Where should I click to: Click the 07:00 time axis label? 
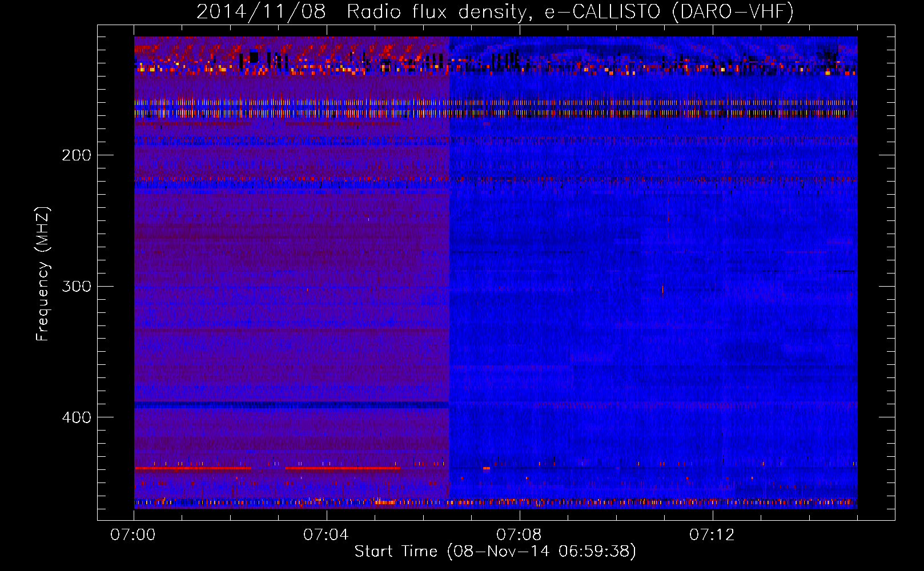(x=133, y=535)
